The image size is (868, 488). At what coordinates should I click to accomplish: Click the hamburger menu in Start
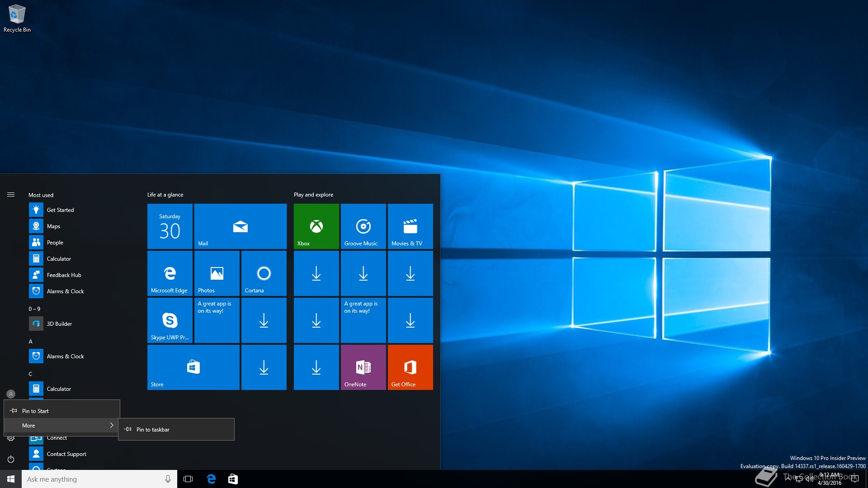point(11,195)
